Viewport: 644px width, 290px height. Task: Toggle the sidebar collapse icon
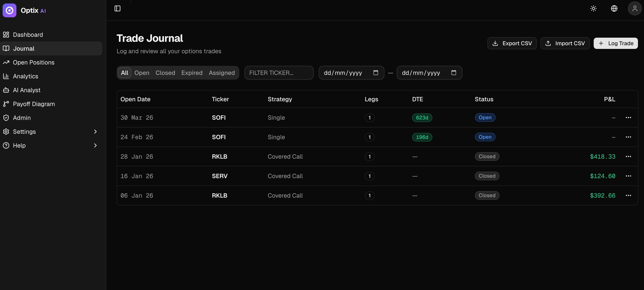coord(117,8)
